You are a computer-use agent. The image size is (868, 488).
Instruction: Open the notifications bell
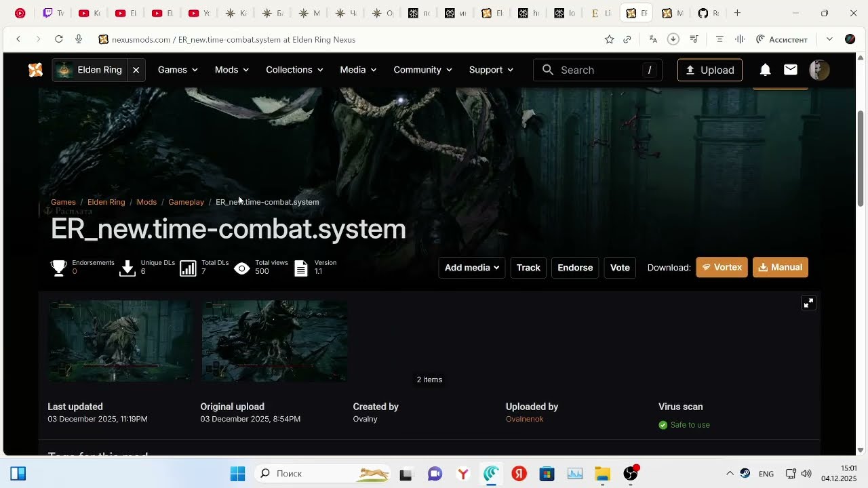pyautogui.click(x=765, y=70)
